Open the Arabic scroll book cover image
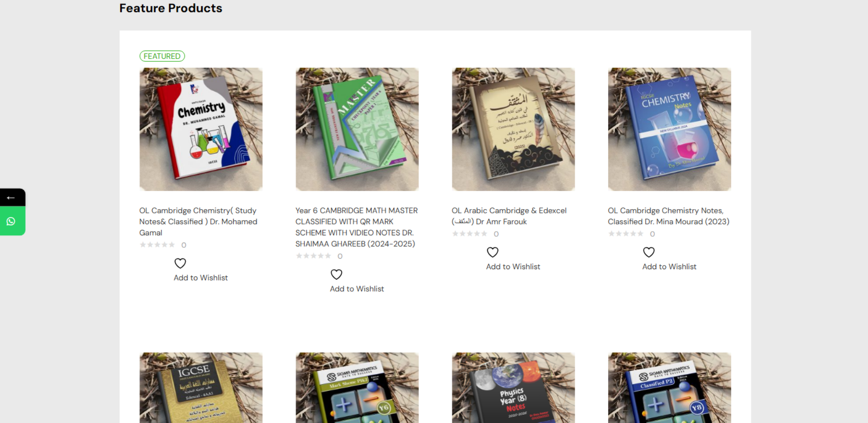This screenshot has width=868, height=423. (513, 129)
